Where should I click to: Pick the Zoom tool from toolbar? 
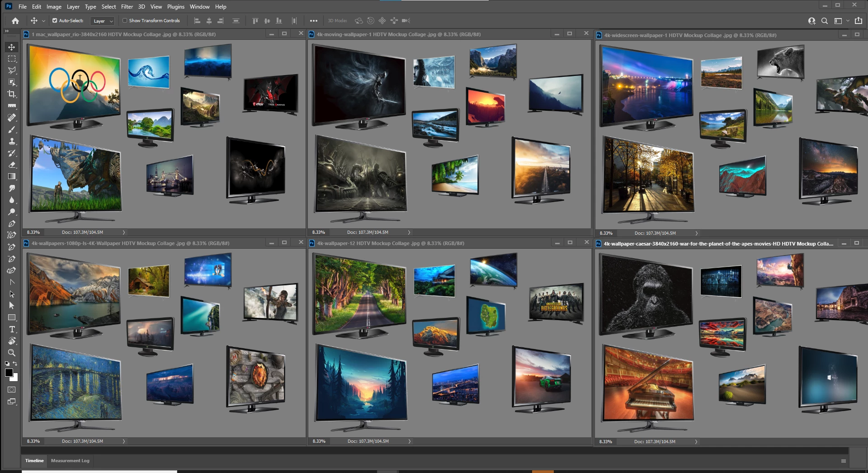click(x=12, y=353)
